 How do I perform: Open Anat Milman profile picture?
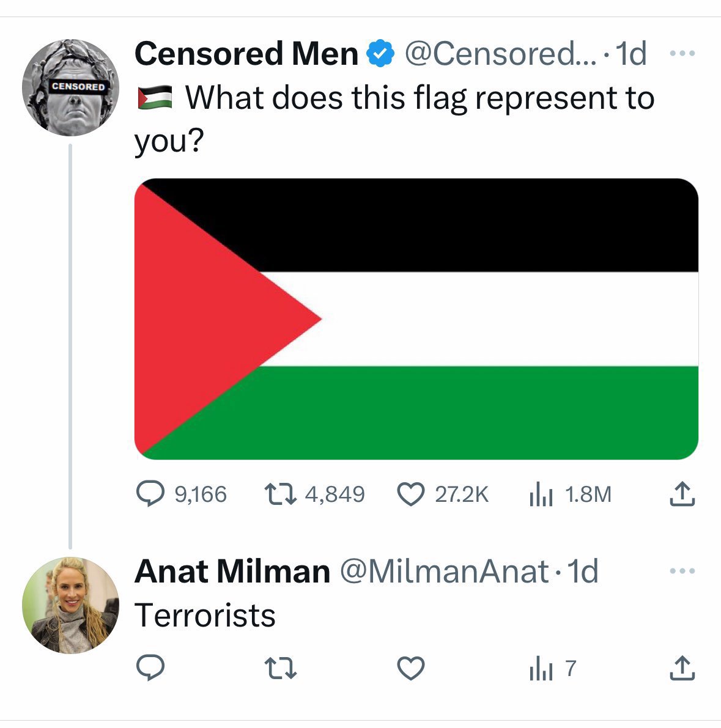point(70,605)
